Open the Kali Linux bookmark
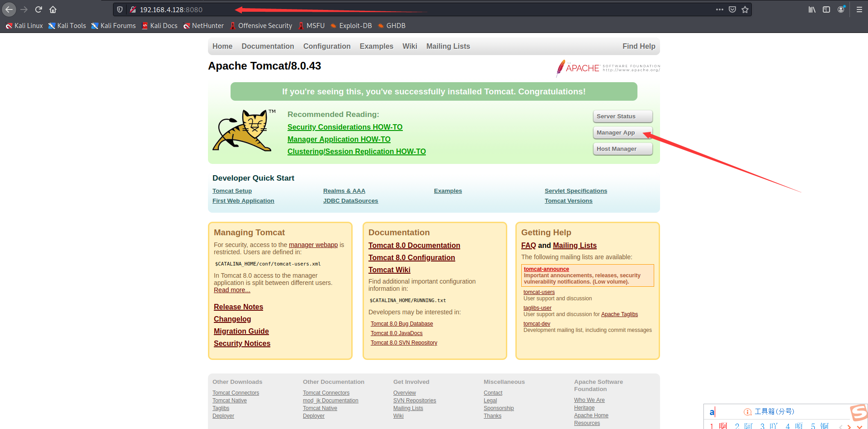 coord(24,26)
